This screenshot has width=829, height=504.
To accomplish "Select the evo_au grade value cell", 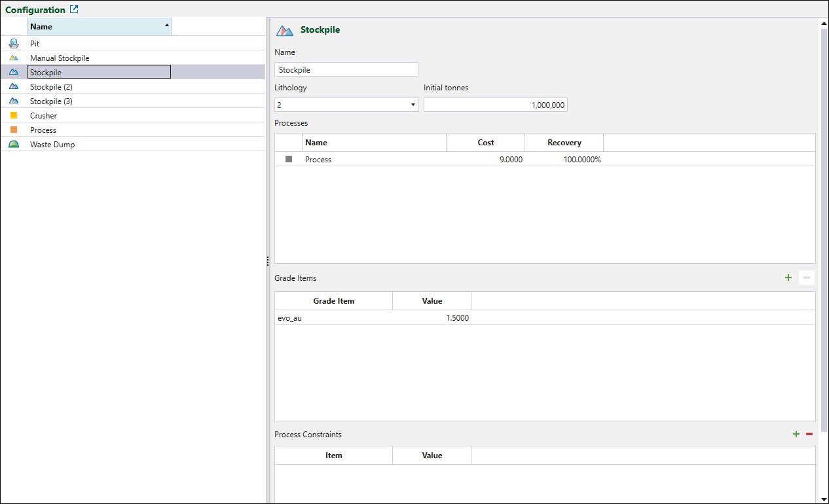I will [x=432, y=318].
